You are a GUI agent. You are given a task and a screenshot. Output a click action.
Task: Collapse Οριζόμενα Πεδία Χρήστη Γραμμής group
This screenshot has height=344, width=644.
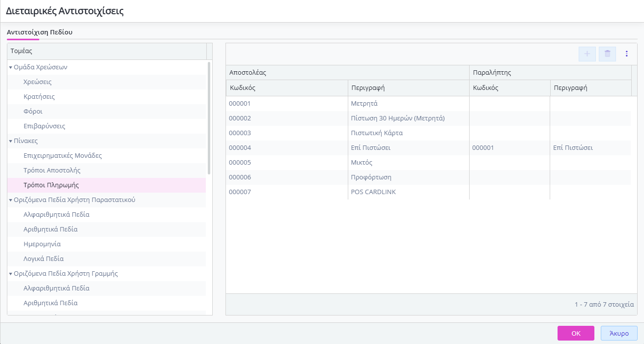pos(11,274)
